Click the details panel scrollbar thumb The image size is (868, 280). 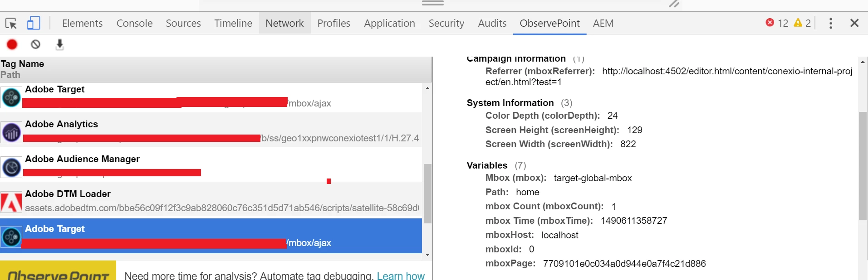click(863, 165)
